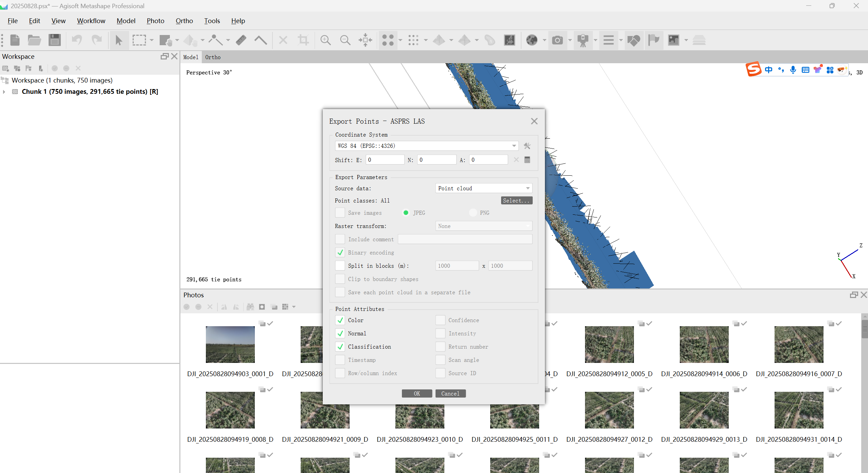The width and height of the screenshot is (868, 473).
Task: Select the Ruler measurement tool
Action: coord(241,40)
